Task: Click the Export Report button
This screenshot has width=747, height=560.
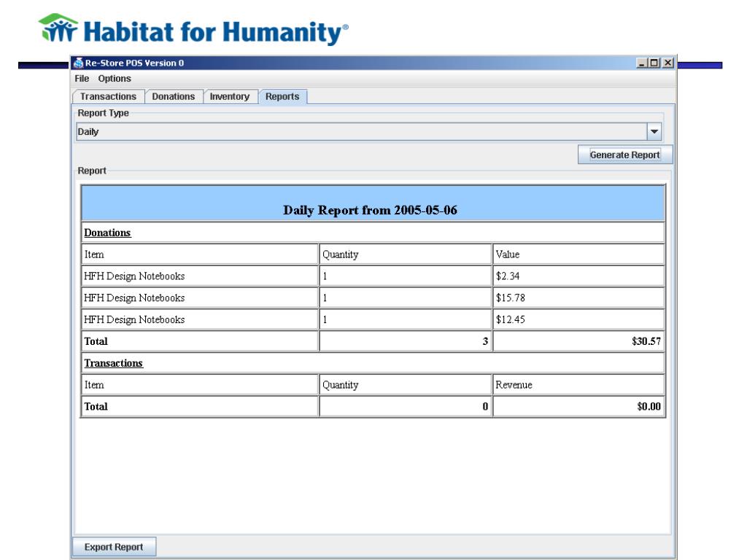Action: pyautogui.click(x=114, y=547)
